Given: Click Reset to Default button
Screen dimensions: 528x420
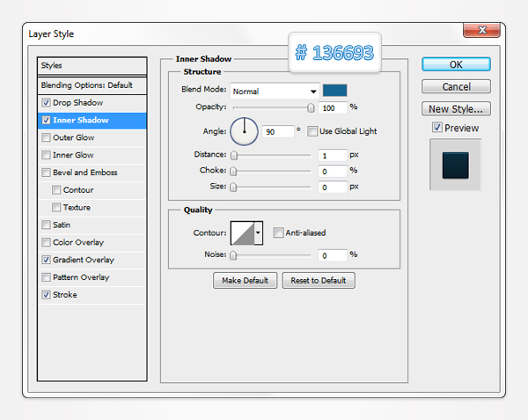Looking at the screenshot, I should (x=320, y=280).
